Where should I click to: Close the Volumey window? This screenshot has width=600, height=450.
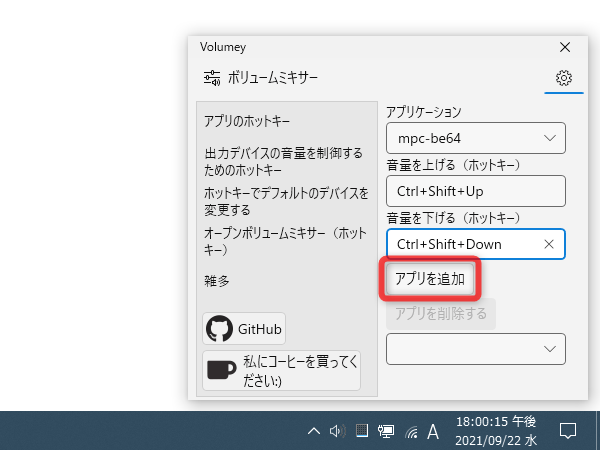(565, 47)
